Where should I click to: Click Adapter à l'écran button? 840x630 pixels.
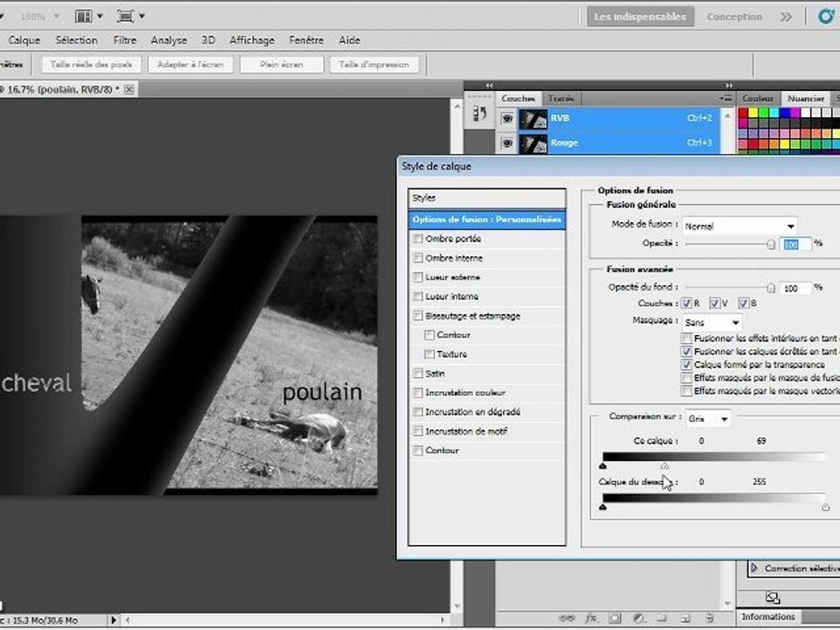click(x=190, y=65)
